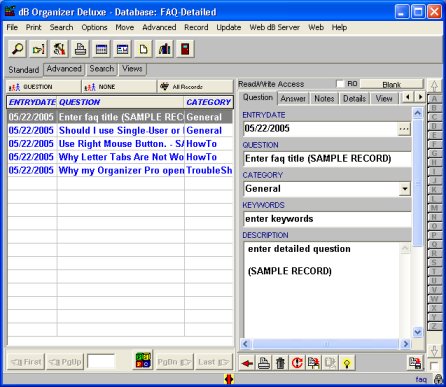Click the padlock icon in status bar

pyautogui.click(x=438, y=379)
